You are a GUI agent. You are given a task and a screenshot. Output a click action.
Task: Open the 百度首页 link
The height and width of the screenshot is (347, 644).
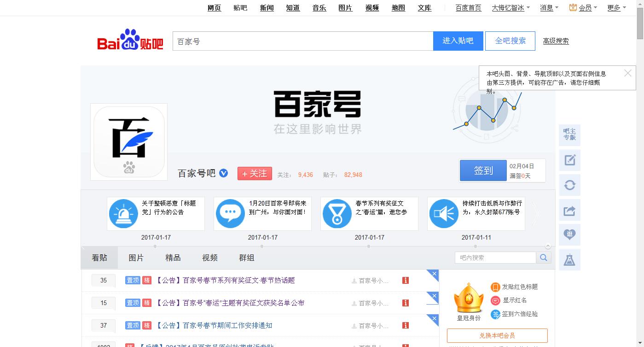[x=469, y=8]
